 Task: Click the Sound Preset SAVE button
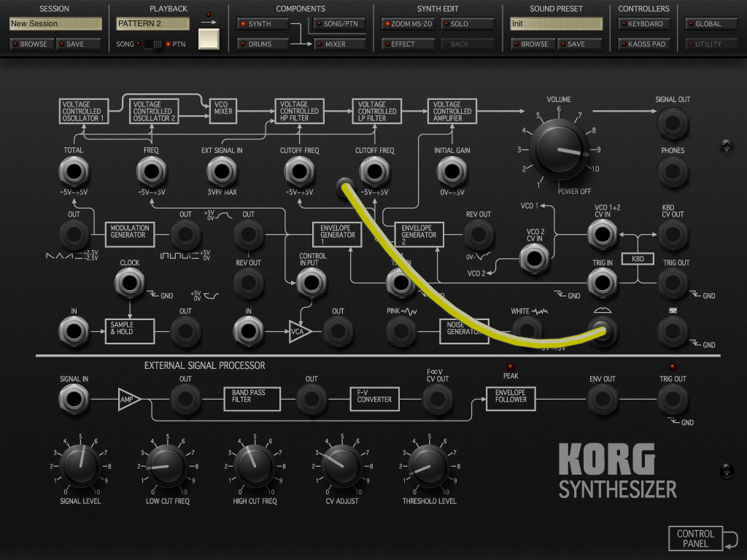[580, 44]
